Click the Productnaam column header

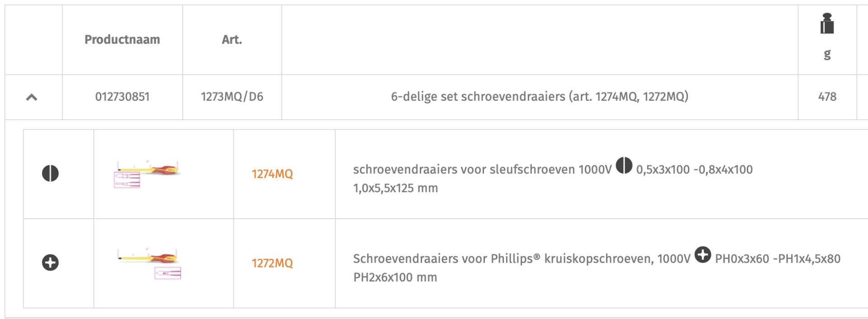coord(122,40)
